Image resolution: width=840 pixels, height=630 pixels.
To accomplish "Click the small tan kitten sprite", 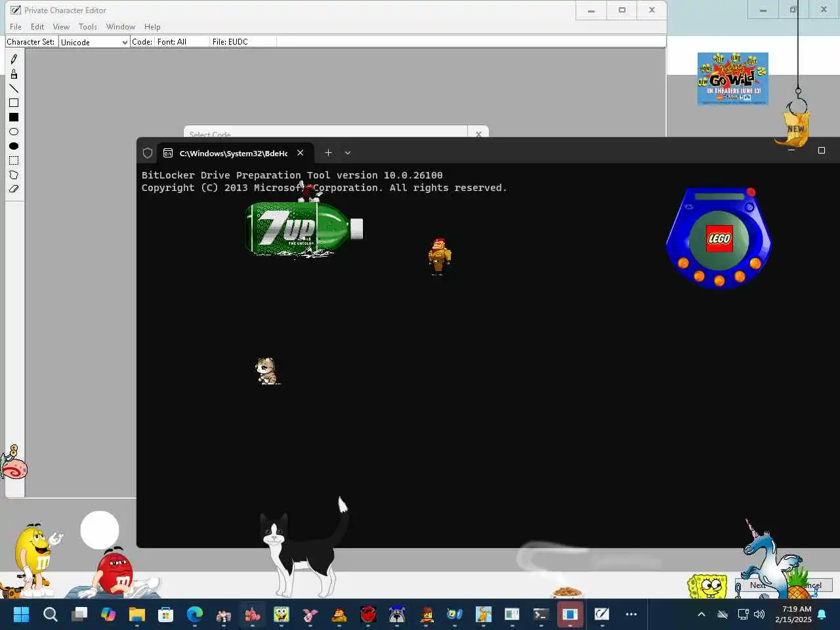I will (267, 371).
